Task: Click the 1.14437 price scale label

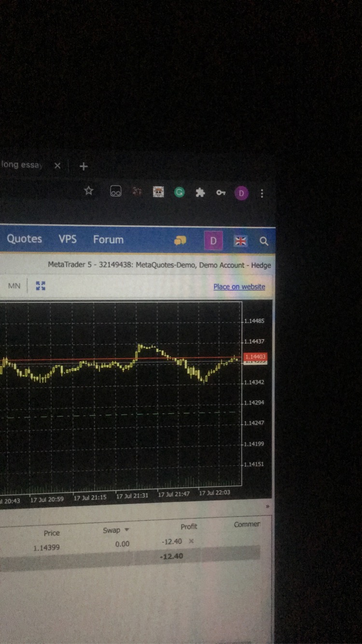Action: click(254, 341)
